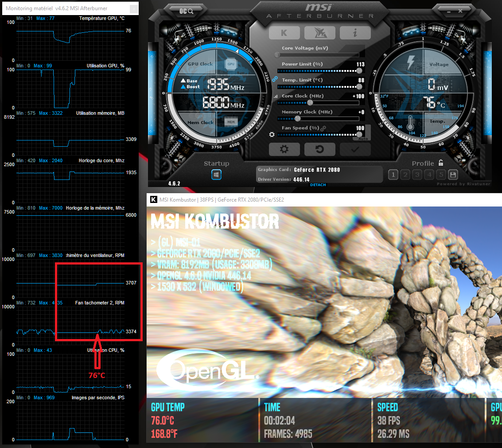Select profile slot 5
The height and width of the screenshot is (448, 502).
[x=441, y=175]
